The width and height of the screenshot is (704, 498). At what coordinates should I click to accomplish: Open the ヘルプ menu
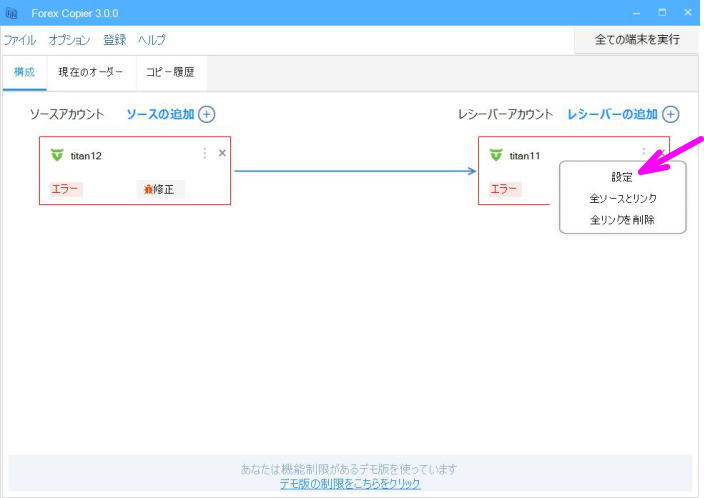coord(152,40)
